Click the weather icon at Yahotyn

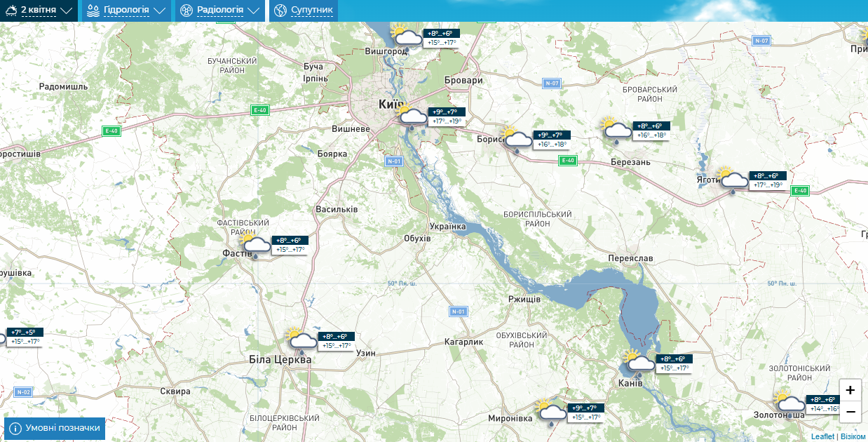tap(732, 180)
